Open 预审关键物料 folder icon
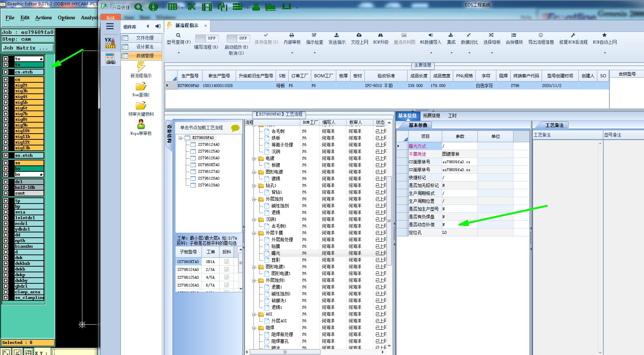Viewport: 644px width, 355px height. 141,106
